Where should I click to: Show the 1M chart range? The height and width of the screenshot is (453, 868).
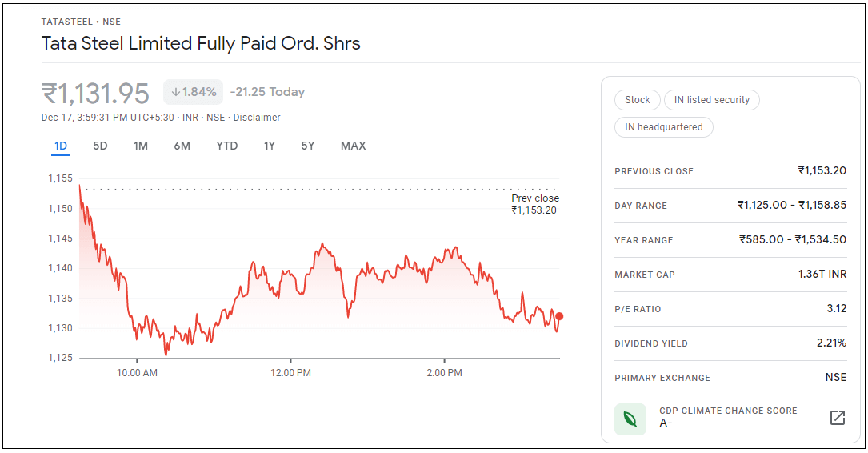141,146
